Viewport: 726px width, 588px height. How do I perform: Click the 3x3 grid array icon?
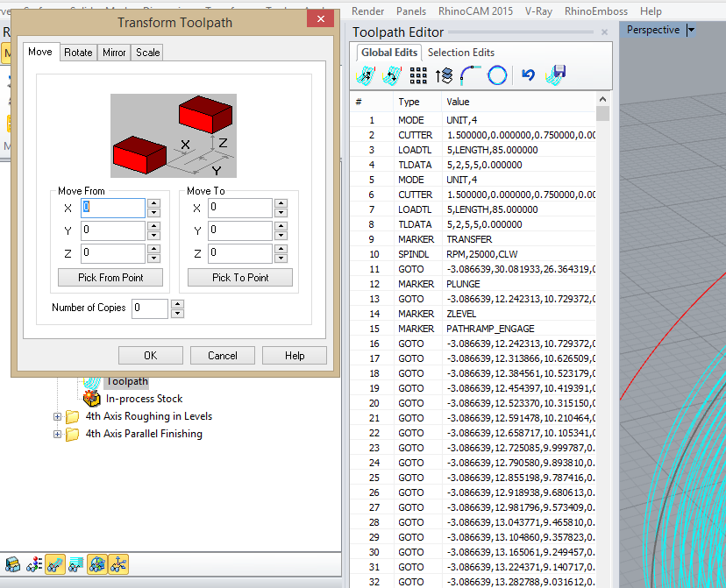click(418, 75)
